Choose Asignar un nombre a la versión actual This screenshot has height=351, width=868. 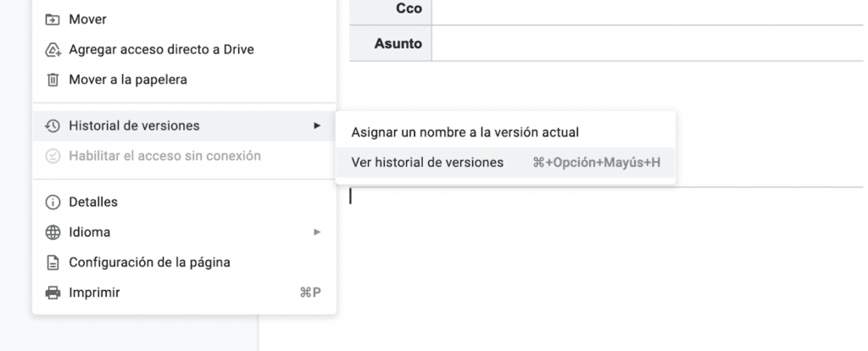point(465,132)
